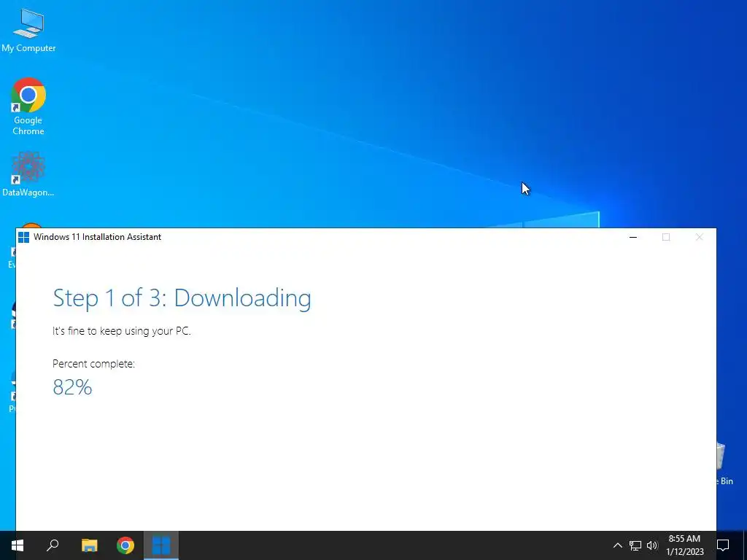Open File Explorer from the taskbar
The image size is (747, 560).
pos(89,545)
